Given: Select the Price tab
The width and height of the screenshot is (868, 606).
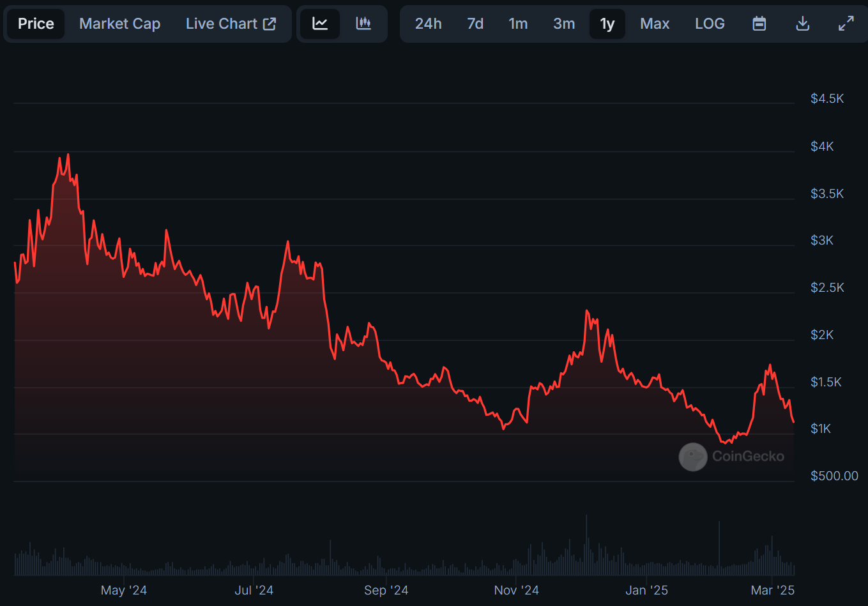Looking at the screenshot, I should pos(36,24).
